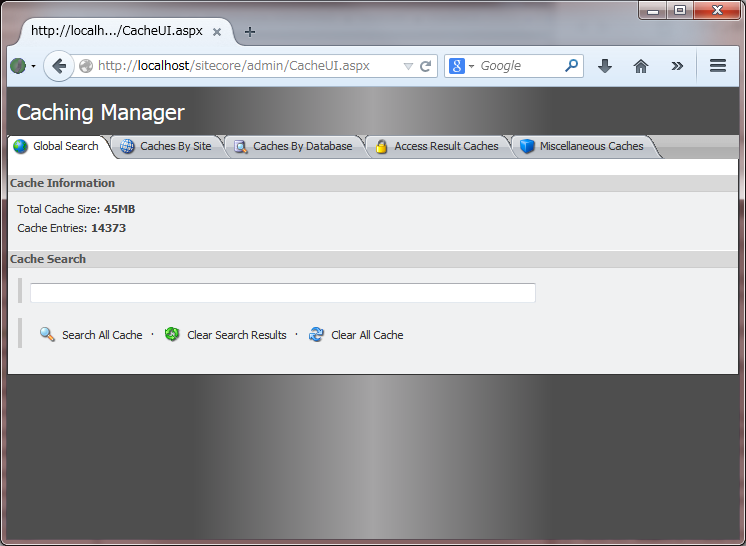Open the Downloads arrow icon

coord(605,66)
